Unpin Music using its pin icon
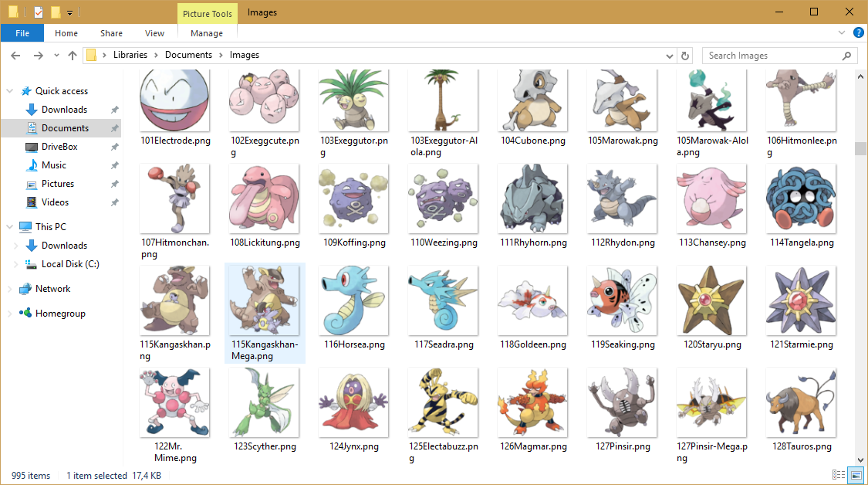This screenshot has height=485, width=868. pyautogui.click(x=115, y=165)
